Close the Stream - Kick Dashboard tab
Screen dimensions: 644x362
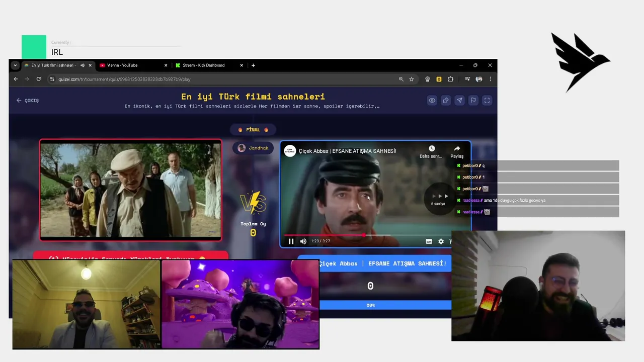point(242,65)
